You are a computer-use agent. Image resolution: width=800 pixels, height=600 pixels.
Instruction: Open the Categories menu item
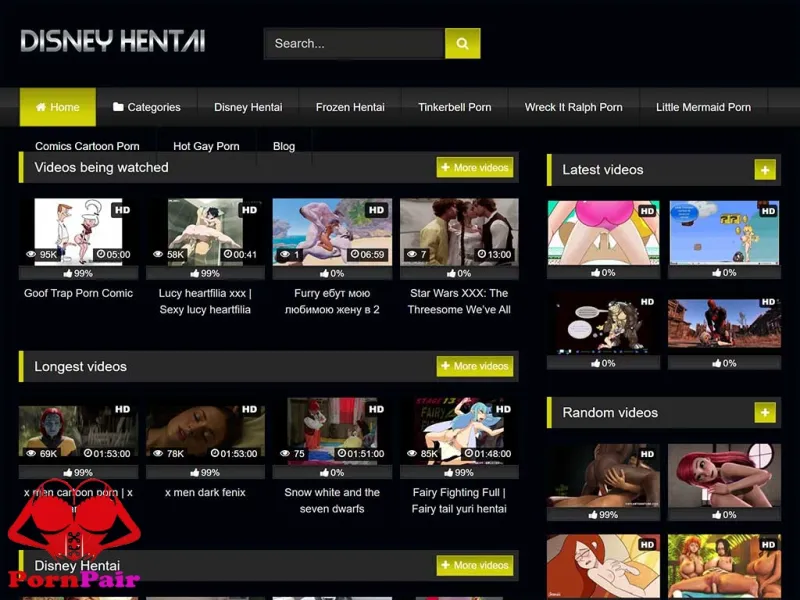click(146, 107)
